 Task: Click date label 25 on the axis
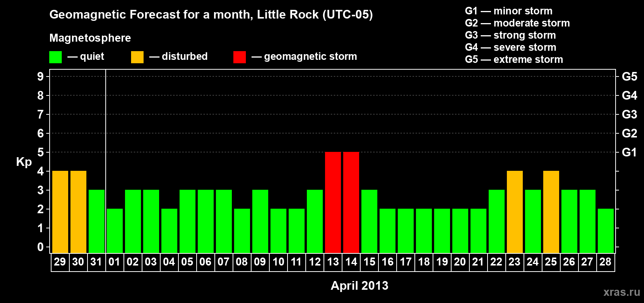[551, 262]
